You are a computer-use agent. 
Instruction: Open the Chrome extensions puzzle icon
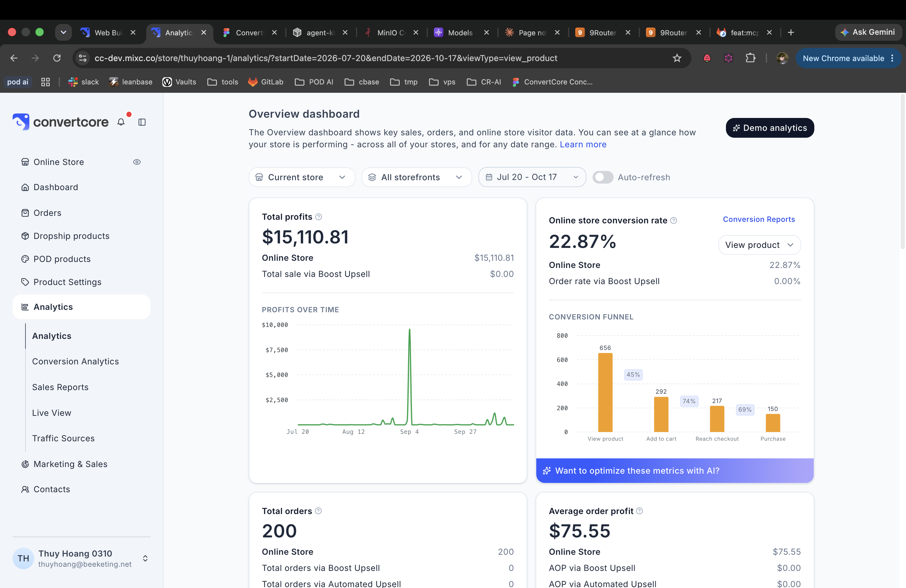[750, 58]
